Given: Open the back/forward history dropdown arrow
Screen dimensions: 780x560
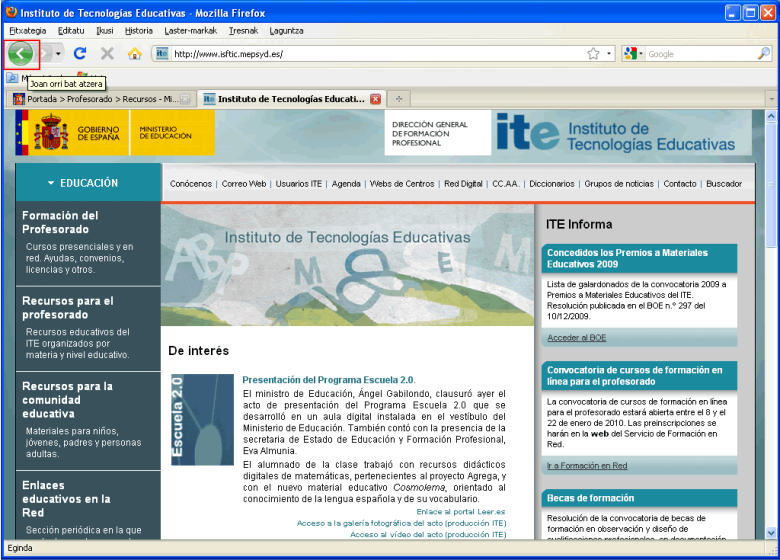Looking at the screenshot, I should [x=58, y=53].
